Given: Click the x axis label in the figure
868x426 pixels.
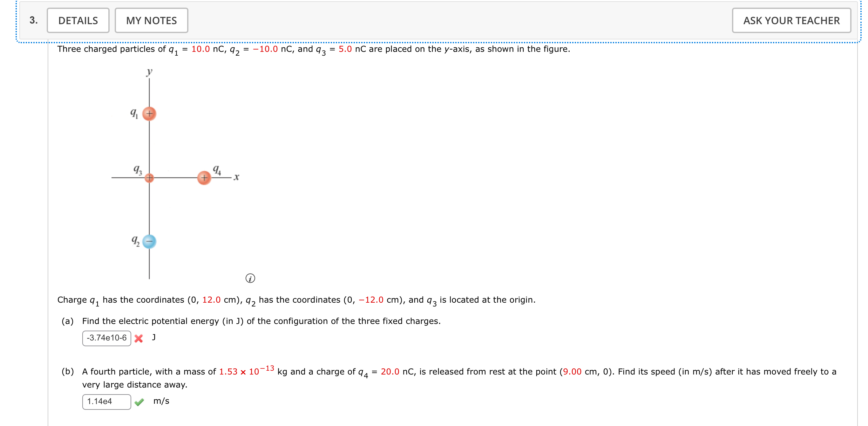Looking at the screenshot, I should click(x=236, y=177).
